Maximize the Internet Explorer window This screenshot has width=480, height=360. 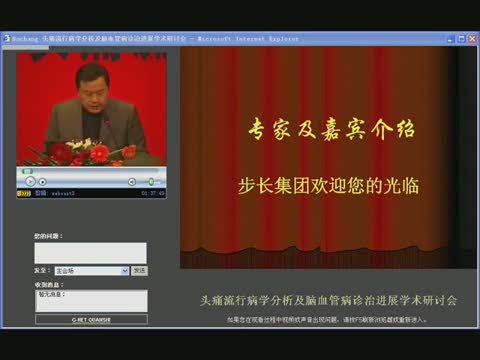[461, 39]
